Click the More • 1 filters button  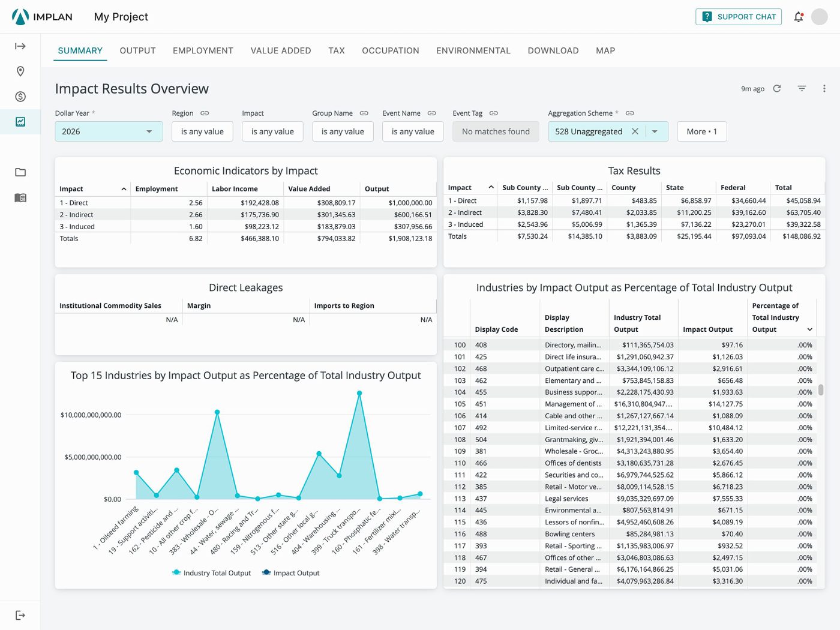click(702, 131)
